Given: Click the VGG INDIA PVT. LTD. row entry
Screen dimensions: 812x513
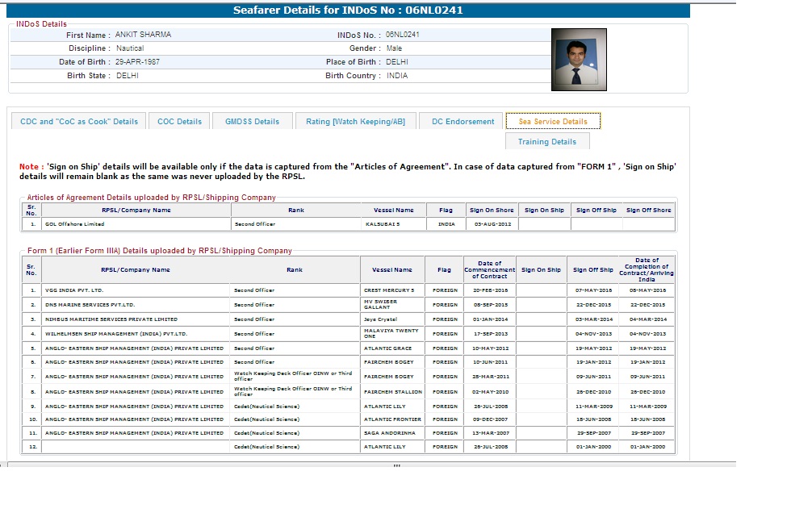Looking at the screenshot, I should (x=74, y=290).
